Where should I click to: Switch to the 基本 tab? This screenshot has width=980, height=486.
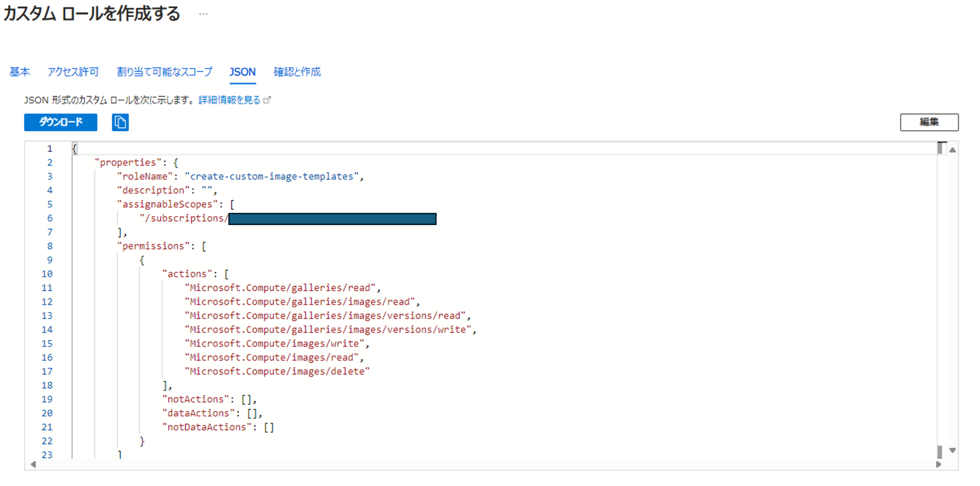20,72
